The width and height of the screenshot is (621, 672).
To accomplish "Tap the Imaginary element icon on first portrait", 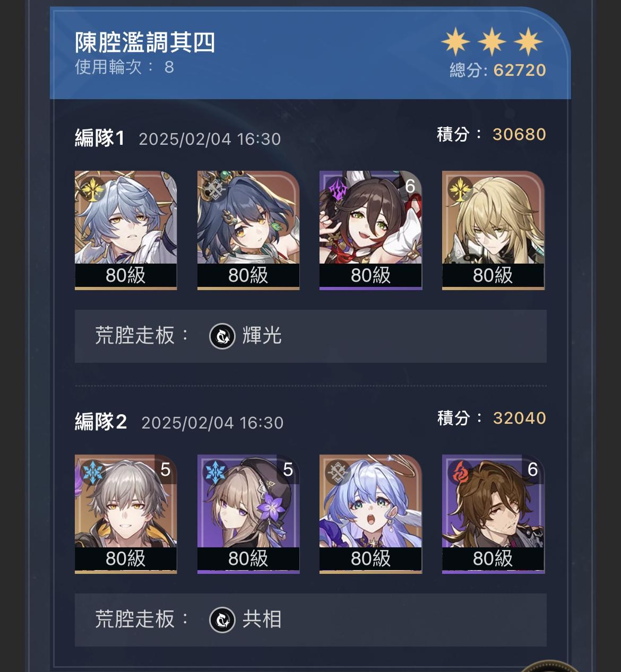I will [x=93, y=190].
